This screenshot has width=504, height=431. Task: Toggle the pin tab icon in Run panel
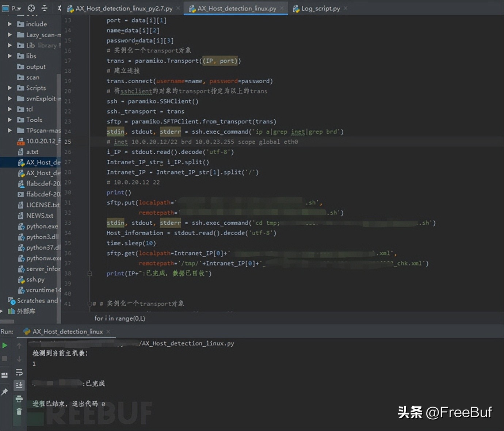pyautogui.click(x=5, y=392)
